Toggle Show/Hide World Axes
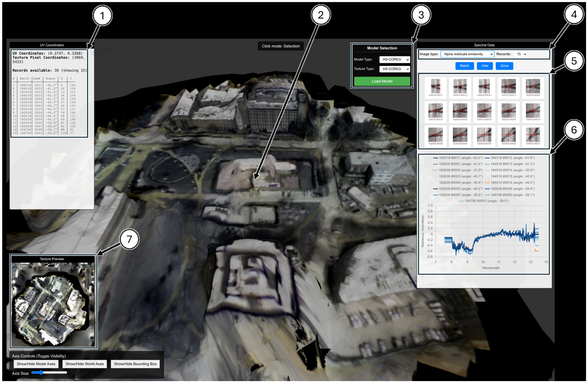The height and width of the screenshot is (383, 588). [85, 364]
